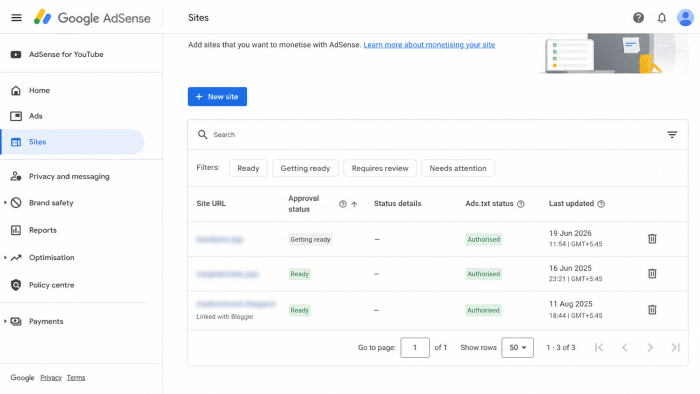Open Ads in sidebar

pos(36,116)
